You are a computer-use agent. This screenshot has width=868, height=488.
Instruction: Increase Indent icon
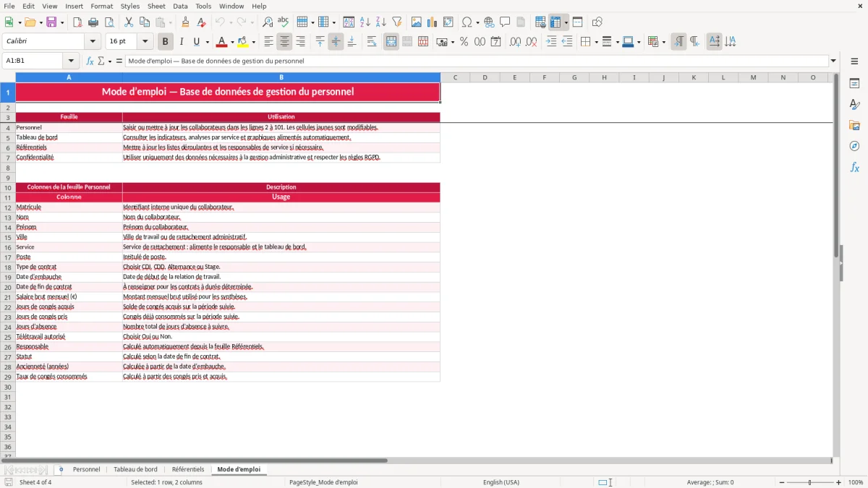(551, 42)
